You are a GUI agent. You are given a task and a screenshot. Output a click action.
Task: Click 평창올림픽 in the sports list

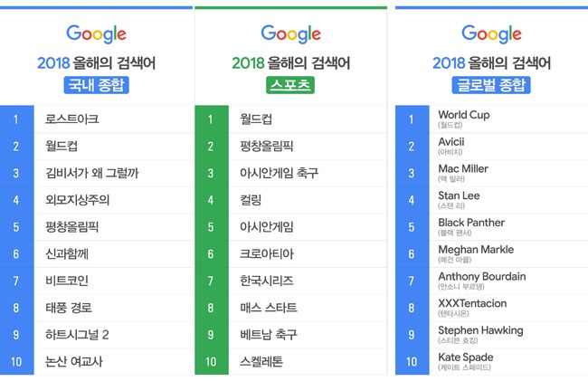tap(267, 146)
